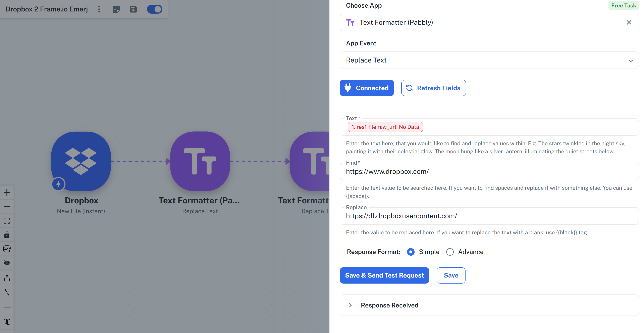Clear the Text Formatter app selection
The width and height of the screenshot is (644, 333).
(x=629, y=23)
